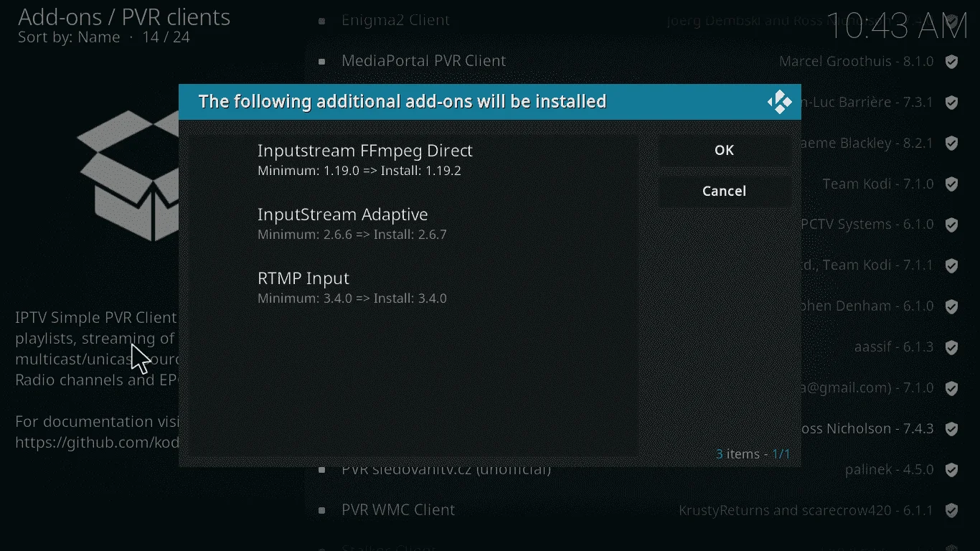980x551 pixels.
Task: Open Enigma2 Client add-on
Action: click(x=395, y=20)
